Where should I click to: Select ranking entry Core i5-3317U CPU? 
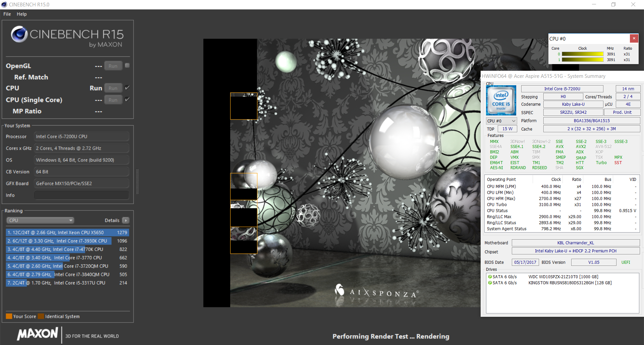67,283
